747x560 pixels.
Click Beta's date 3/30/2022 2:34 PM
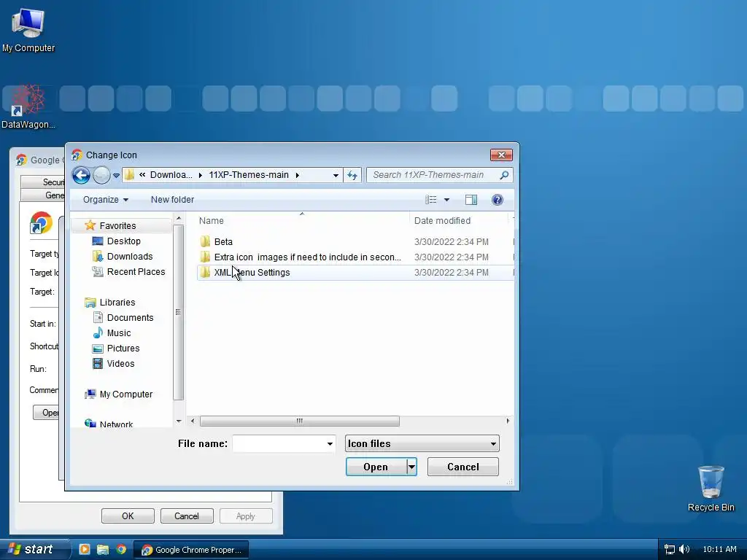pyautogui.click(x=451, y=242)
